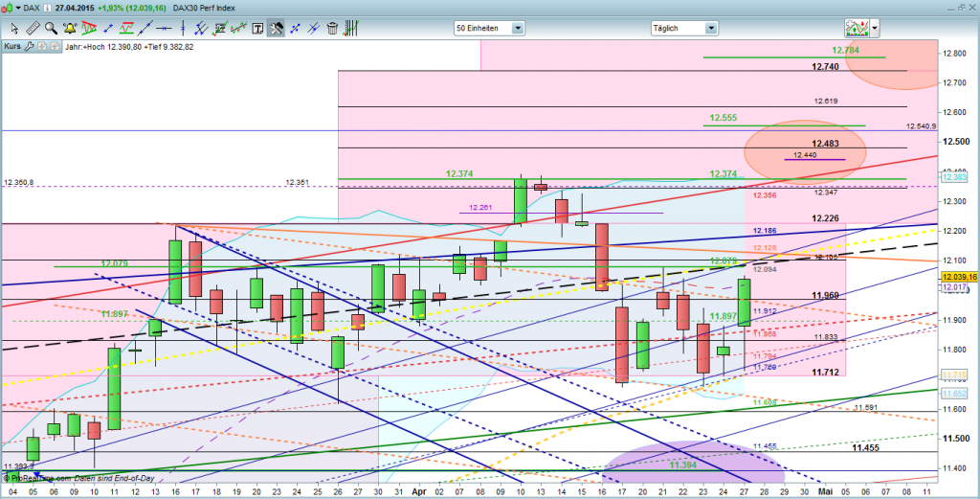Select the regression line tool

(x=238, y=28)
